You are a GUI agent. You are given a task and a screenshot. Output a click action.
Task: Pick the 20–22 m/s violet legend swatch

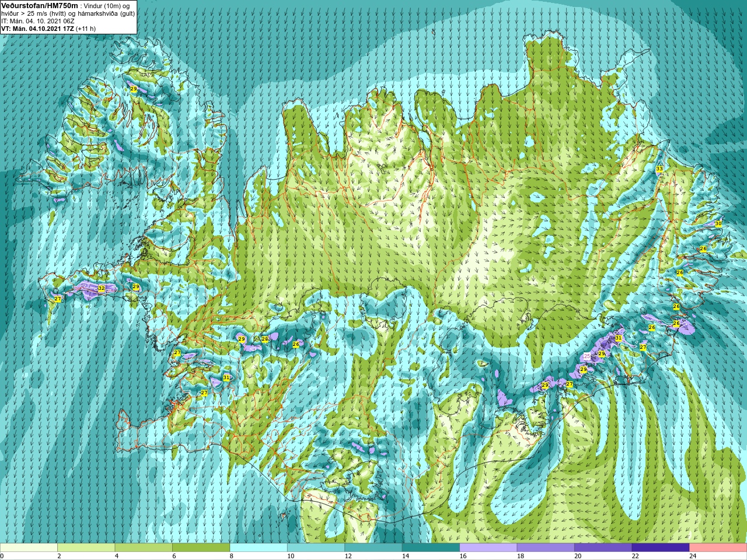pyautogui.click(x=603, y=548)
